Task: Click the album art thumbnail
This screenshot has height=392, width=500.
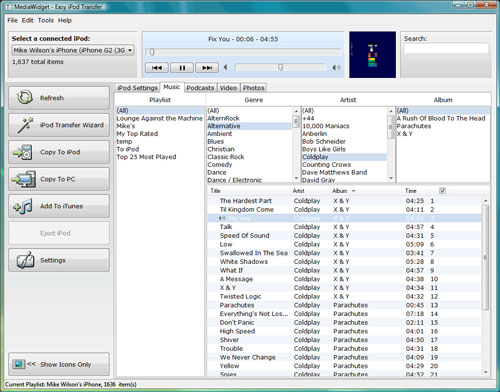Action: click(x=372, y=55)
